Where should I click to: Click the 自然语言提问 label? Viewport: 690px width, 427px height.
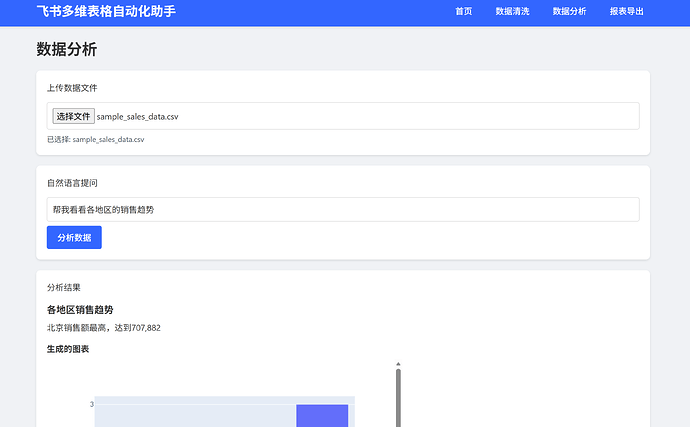[x=72, y=183]
